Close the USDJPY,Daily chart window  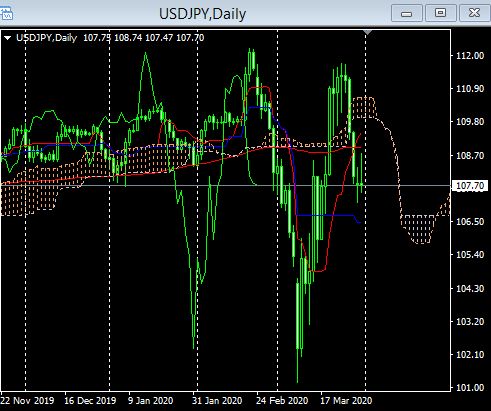474,13
